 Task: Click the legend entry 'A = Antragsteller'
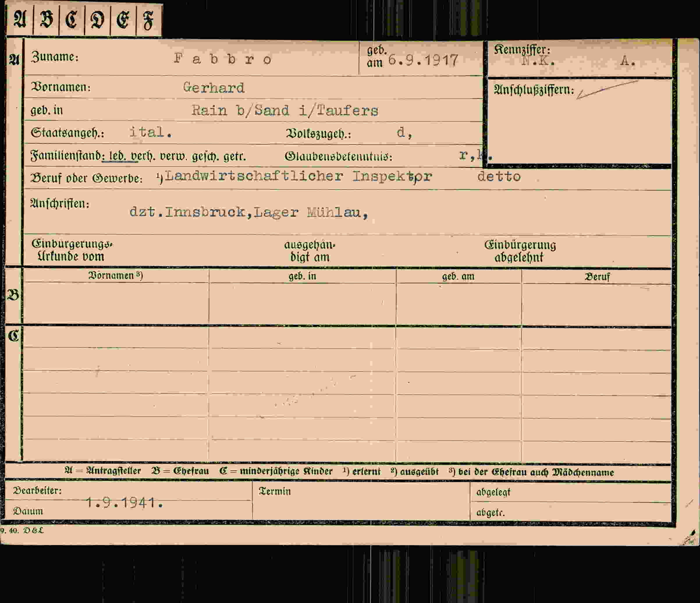102,471
